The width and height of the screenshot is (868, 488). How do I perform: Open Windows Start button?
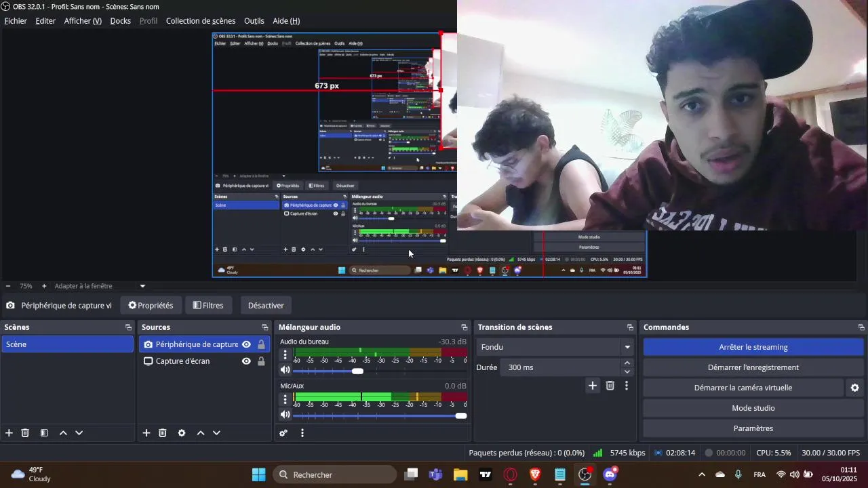[258, 474]
